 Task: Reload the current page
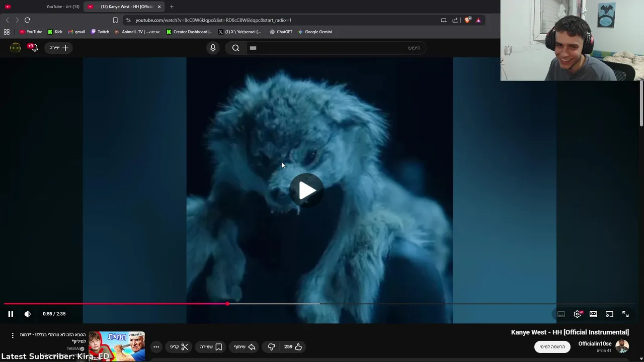[28, 20]
